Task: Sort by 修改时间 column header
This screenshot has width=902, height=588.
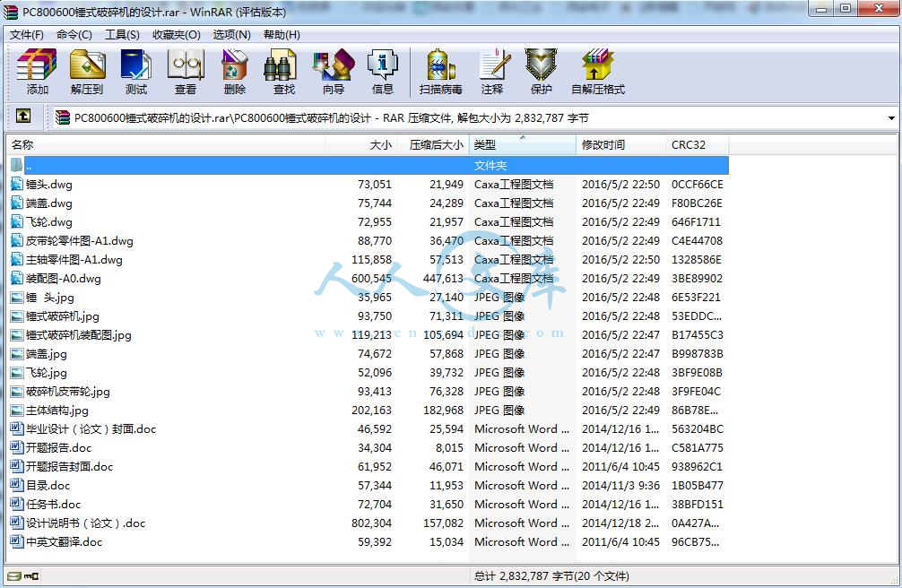Action: pyautogui.click(x=620, y=144)
